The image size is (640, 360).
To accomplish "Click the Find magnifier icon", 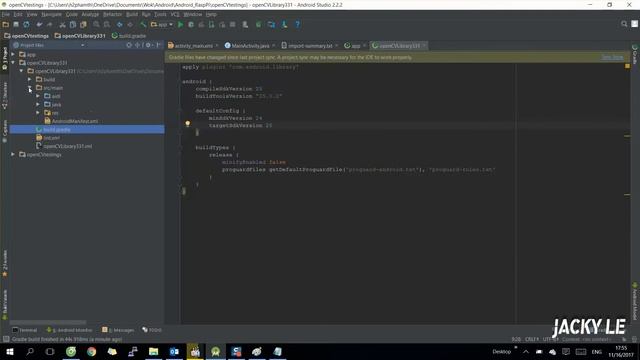I will [x=96, y=24].
